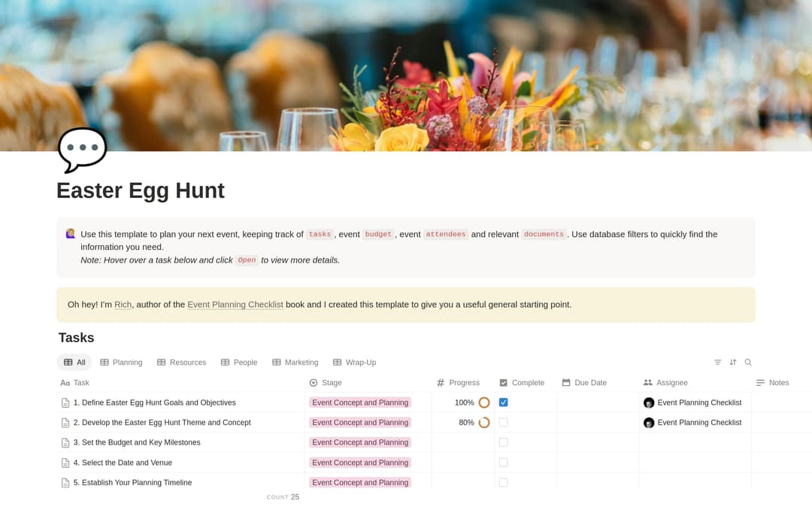Click assignee avatar in task 2 row
This screenshot has width=812, height=507.
point(649,423)
